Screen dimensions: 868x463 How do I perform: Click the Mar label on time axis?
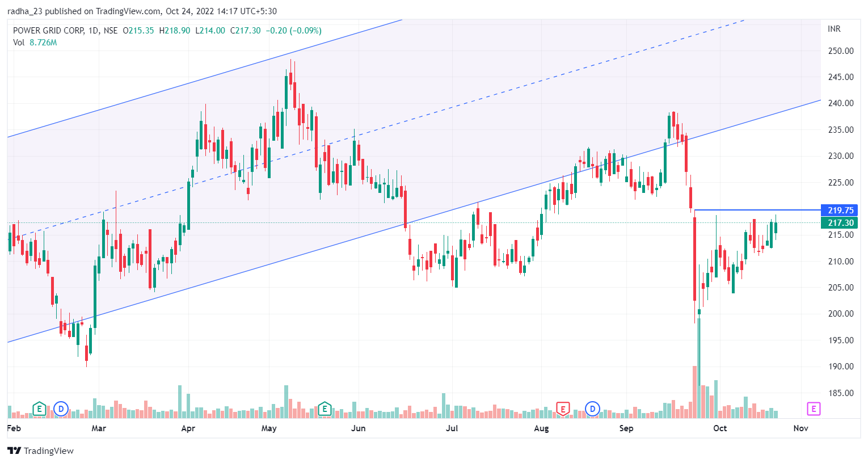click(x=99, y=428)
